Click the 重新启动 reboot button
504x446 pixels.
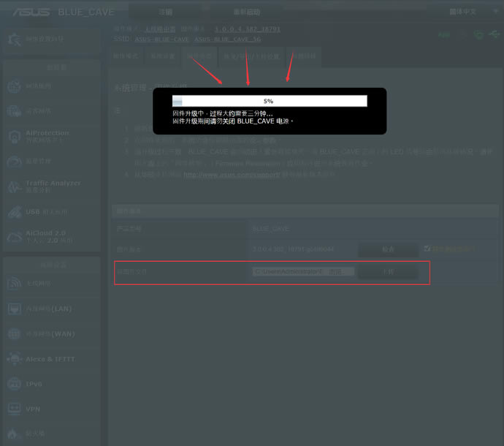(247, 12)
